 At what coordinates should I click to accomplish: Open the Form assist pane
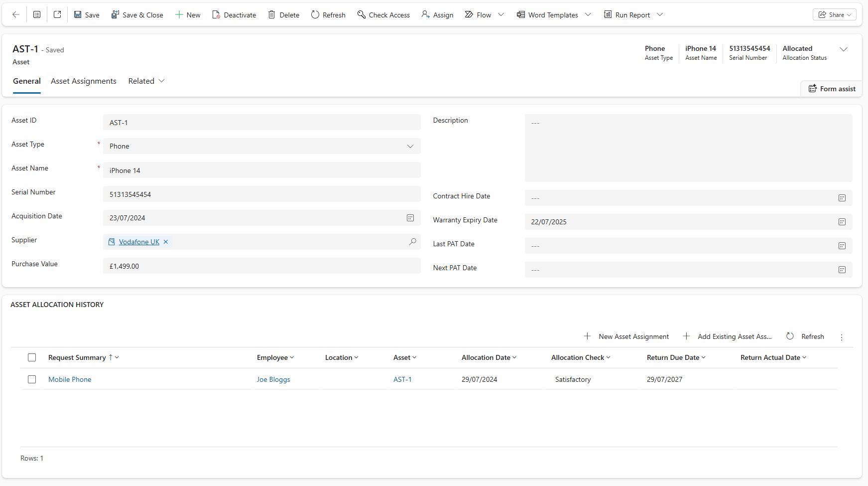831,88
